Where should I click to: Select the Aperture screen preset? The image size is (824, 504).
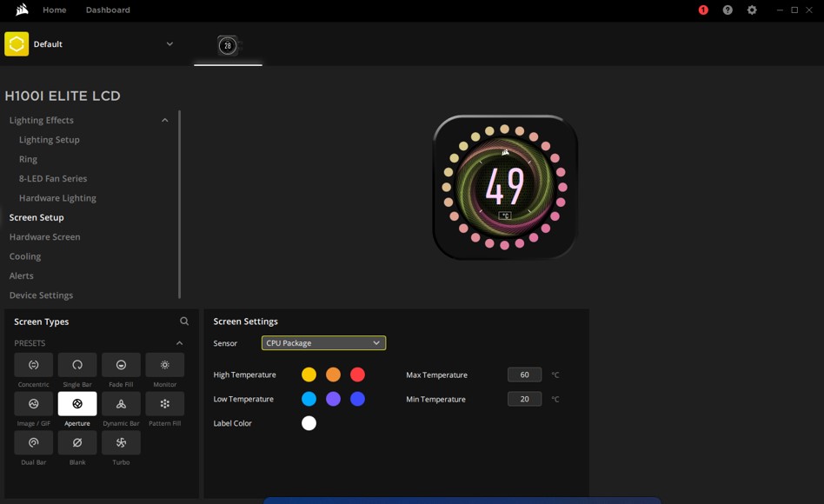point(77,403)
